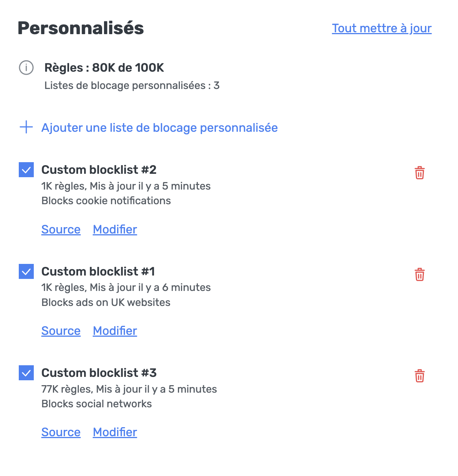Screen dimensions: 458x476
Task: Delete Custom blocklist #1 via trash icon
Action: (x=419, y=274)
